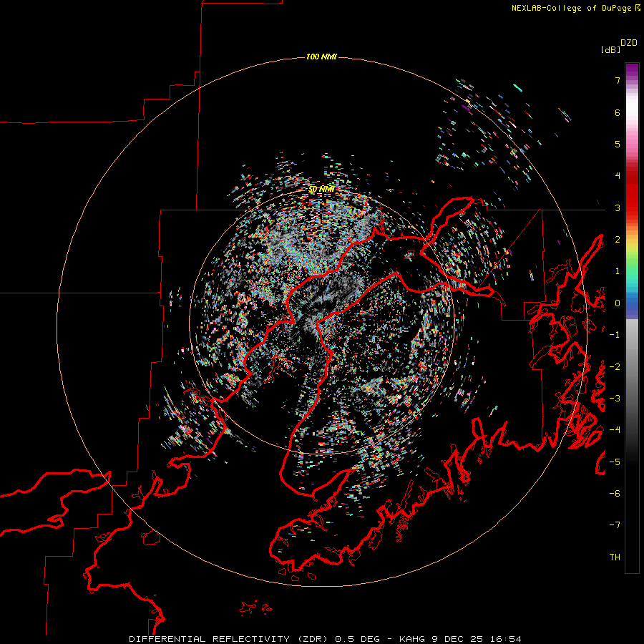Click the colorbar value -7
644x644 pixels.
click(615, 525)
